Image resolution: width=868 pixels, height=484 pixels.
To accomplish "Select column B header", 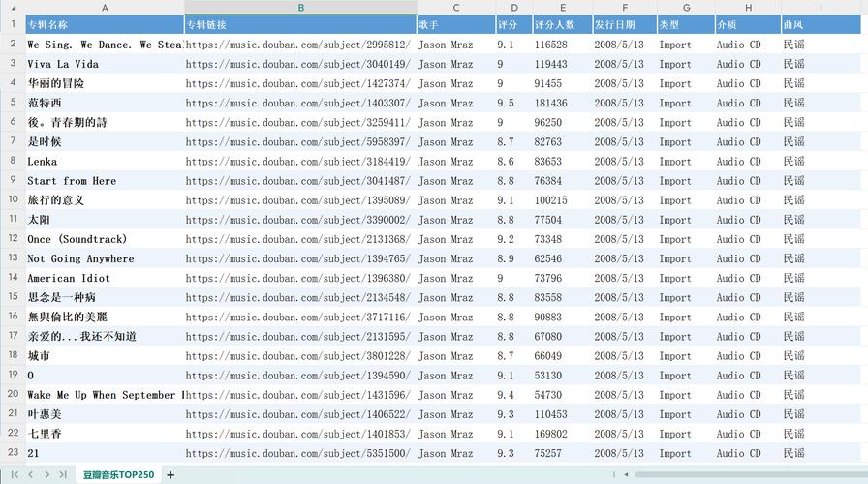I will tap(300, 8).
